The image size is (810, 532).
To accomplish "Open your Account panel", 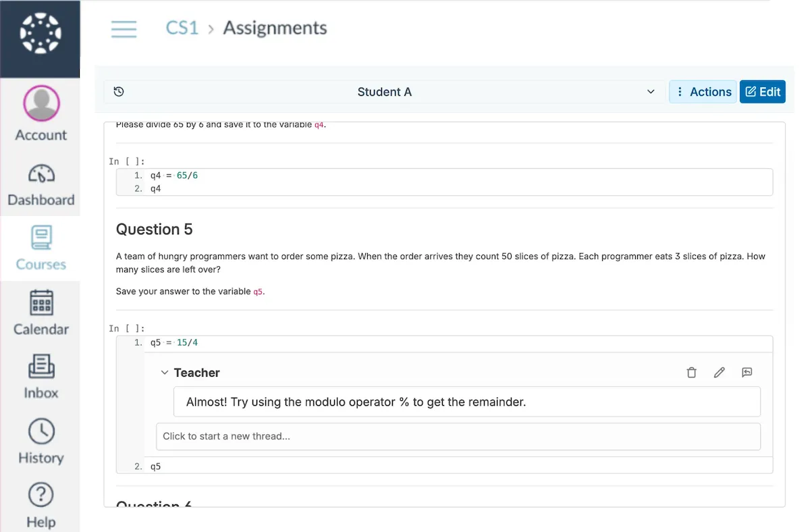I will pyautogui.click(x=40, y=113).
